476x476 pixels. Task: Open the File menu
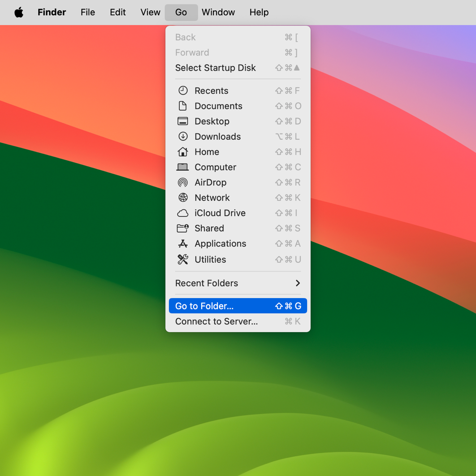coord(88,12)
